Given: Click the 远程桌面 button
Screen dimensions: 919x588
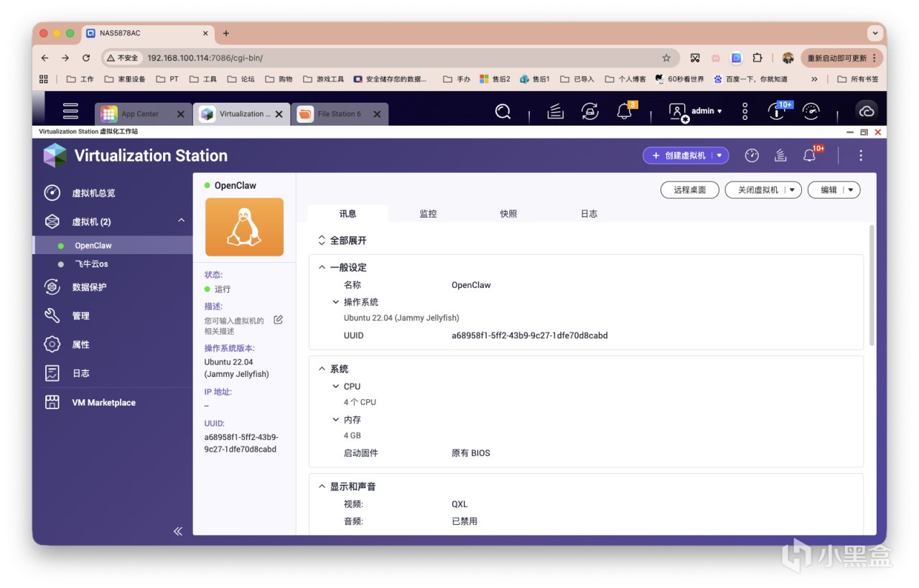Looking at the screenshot, I should coord(690,190).
